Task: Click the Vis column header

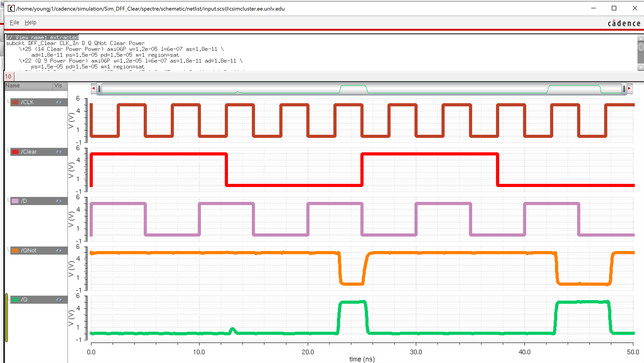Action: 58,86
